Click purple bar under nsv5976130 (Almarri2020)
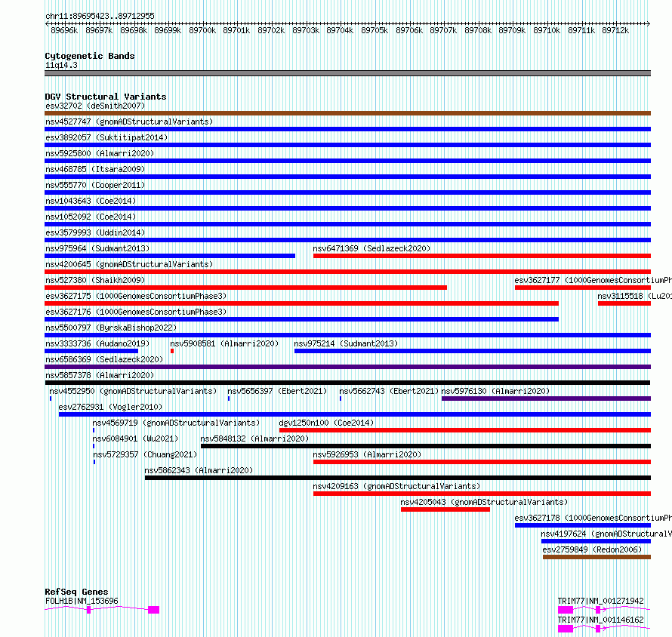672x637 pixels. point(546,399)
